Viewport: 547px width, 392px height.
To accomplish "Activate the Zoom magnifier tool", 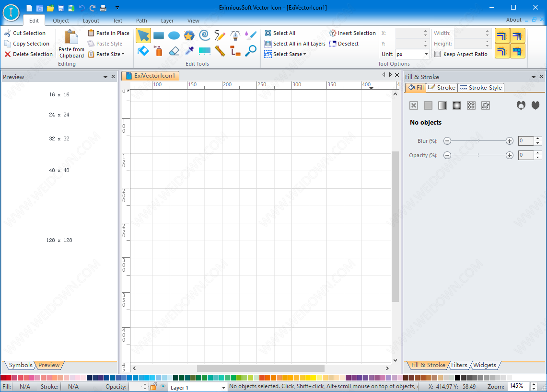I will point(251,51).
